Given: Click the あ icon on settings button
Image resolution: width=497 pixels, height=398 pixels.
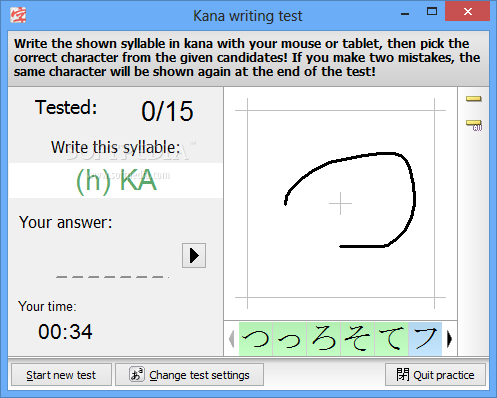Looking at the screenshot, I should (137, 374).
